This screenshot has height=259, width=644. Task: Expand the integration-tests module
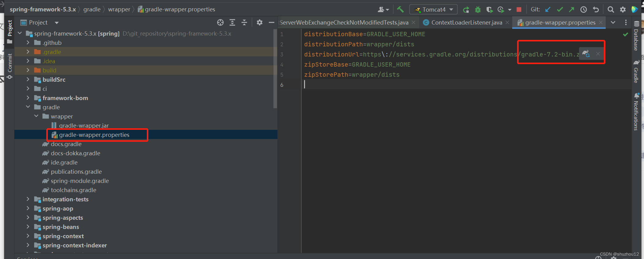coord(28,199)
